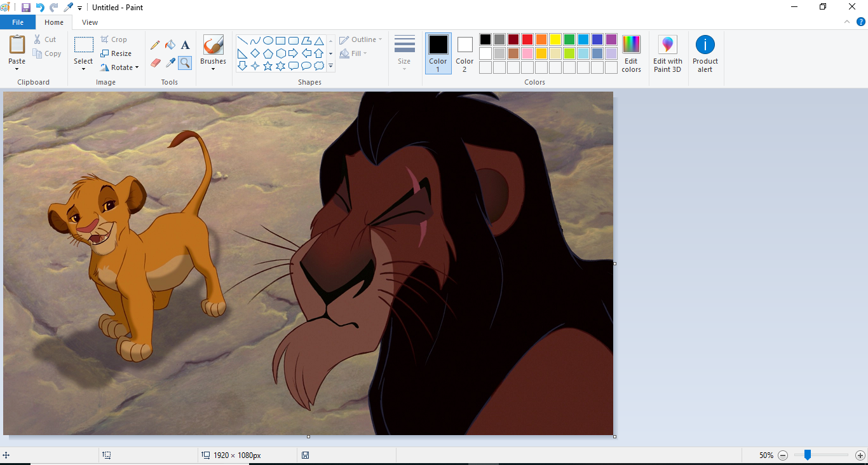Choose the Five-point star shape
This screenshot has height=465, width=868.
(x=268, y=66)
